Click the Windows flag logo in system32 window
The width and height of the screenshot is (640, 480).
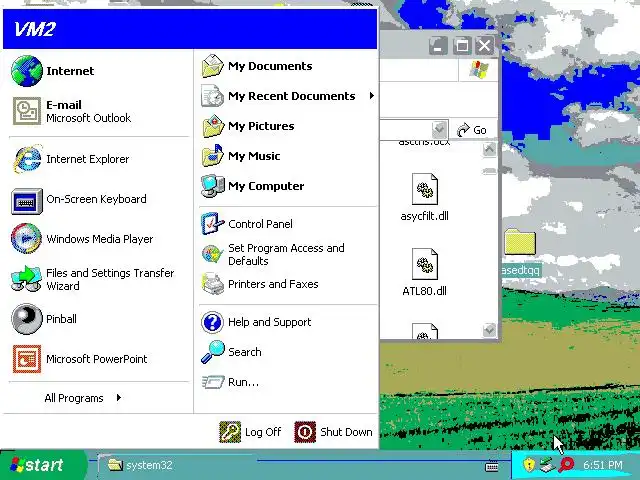(479, 70)
